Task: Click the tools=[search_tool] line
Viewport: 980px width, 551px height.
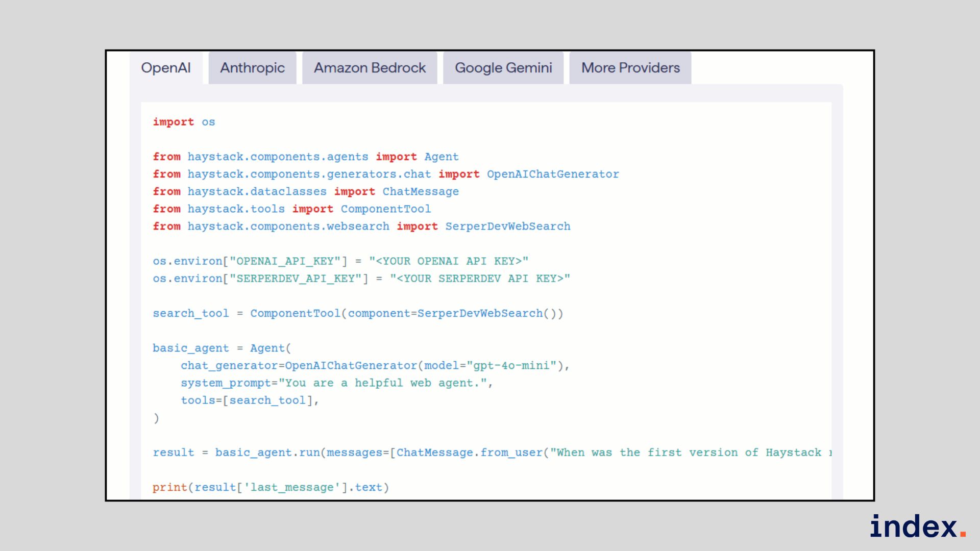Action: pos(249,400)
